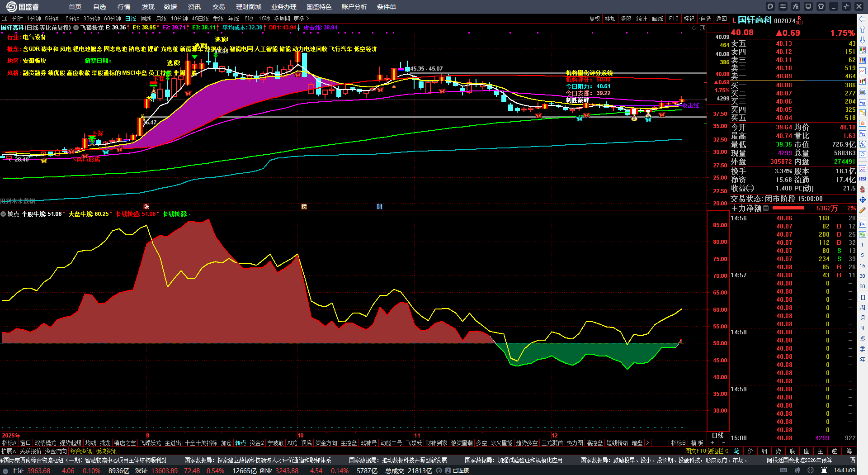The width and height of the screenshot is (868, 475).
Task: Open the 指标A selector
Action: [9, 443]
